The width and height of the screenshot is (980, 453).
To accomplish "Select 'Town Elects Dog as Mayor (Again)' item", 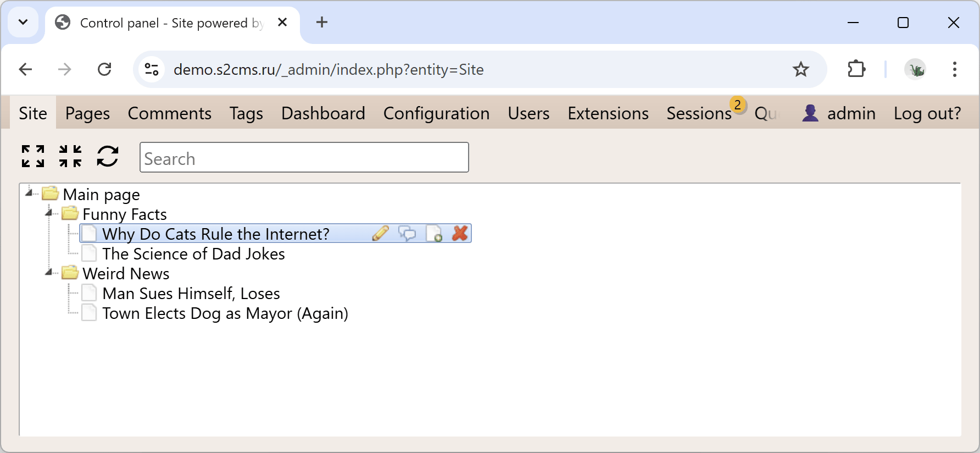I will click(x=225, y=313).
